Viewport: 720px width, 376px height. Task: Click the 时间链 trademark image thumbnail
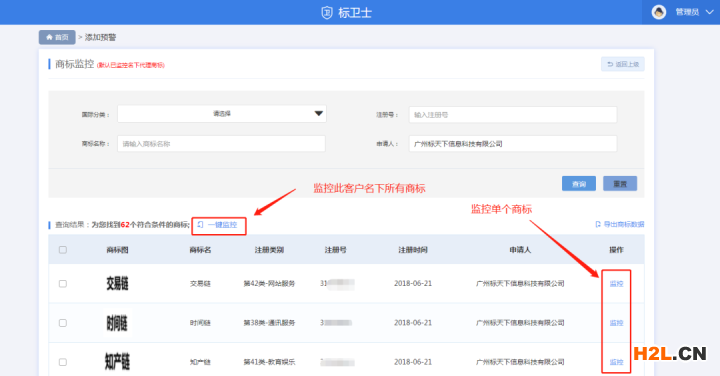pos(117,323)
